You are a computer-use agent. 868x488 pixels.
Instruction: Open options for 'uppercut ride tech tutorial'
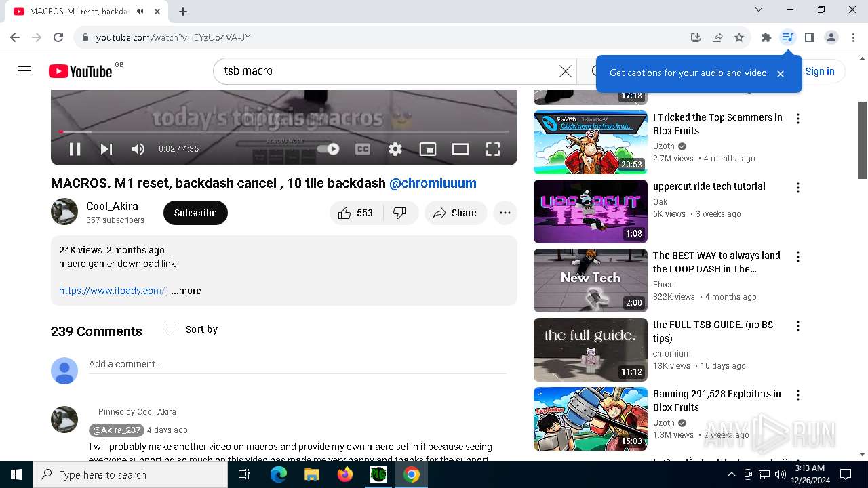[798, 188]
